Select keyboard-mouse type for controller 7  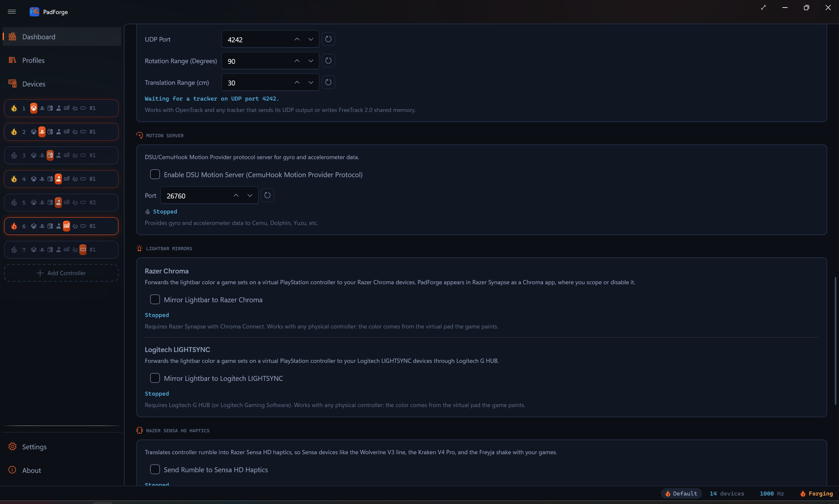click(x=67, y=250)
